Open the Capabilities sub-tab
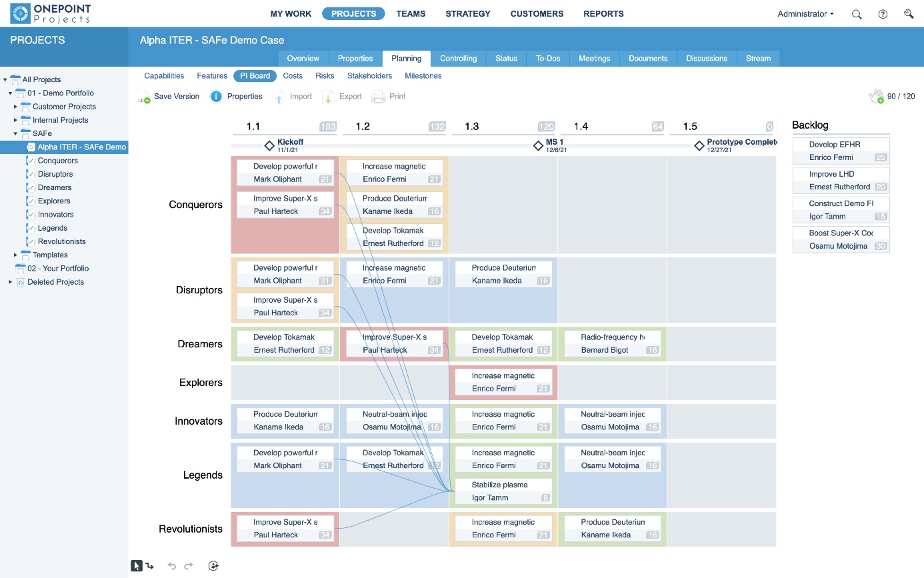The image size is (924, 578). coord(164,76)
